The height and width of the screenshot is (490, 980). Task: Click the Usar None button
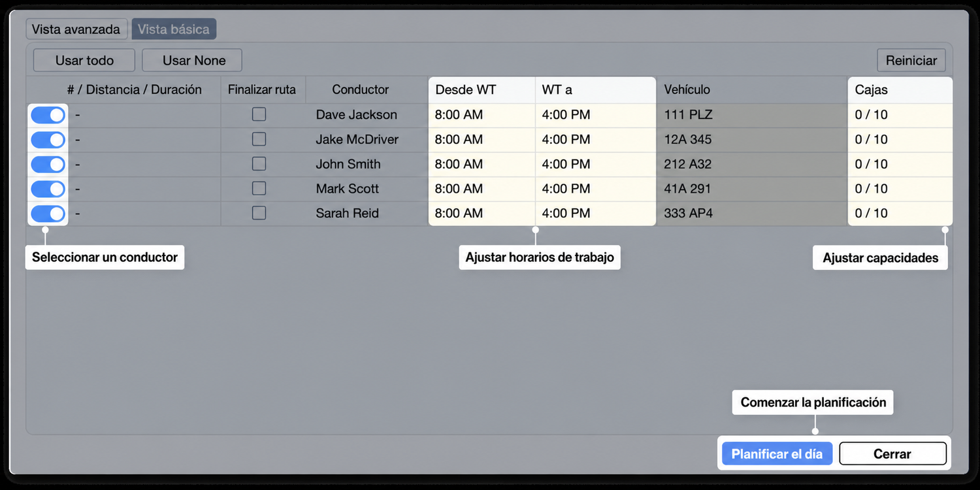(194, 60)
